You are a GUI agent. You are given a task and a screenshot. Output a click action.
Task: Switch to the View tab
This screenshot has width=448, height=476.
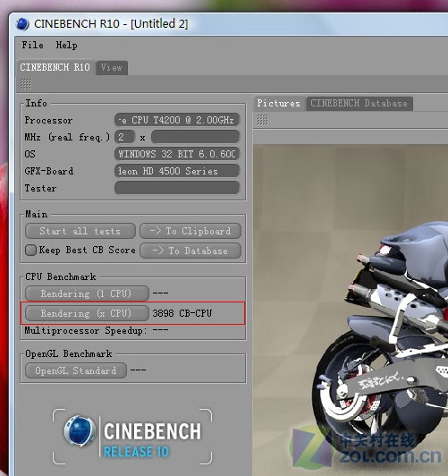(112, 67)
